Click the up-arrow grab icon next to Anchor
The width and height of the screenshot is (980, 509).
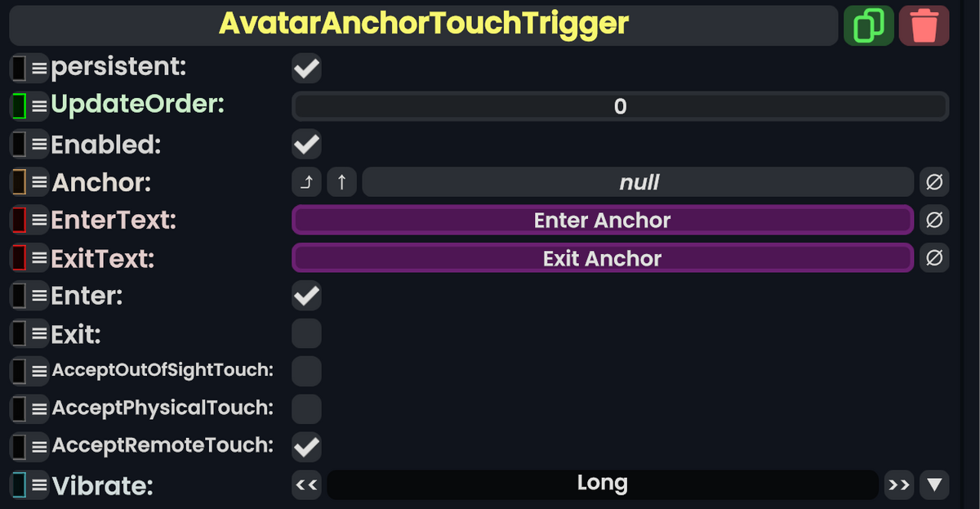pos(341,181)
